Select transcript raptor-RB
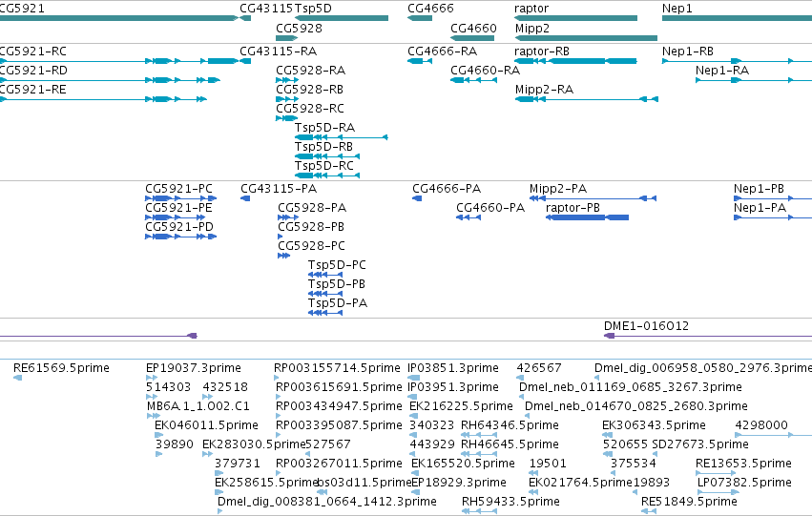The width and height of the screenshot is (812, 516). [575, 61]
